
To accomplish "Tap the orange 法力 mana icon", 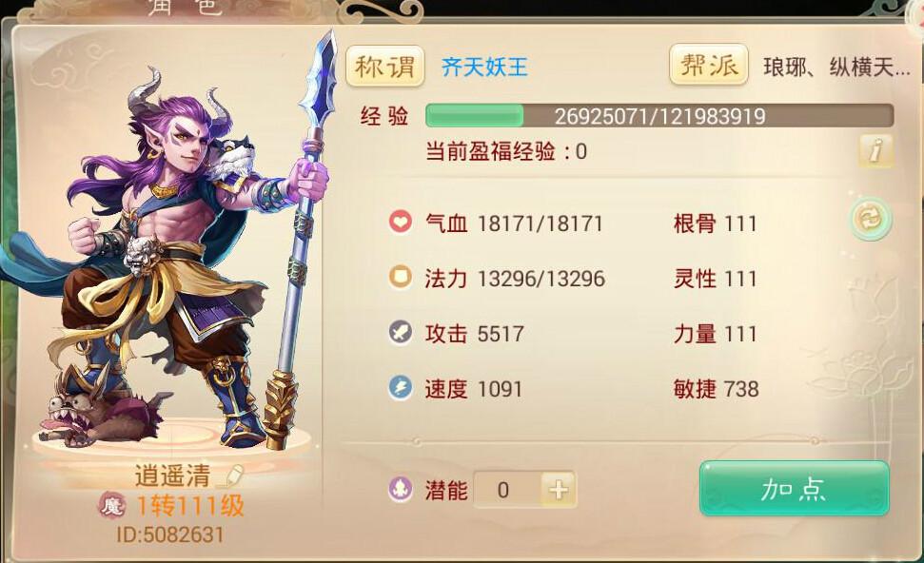I will [x=400, y=277].
